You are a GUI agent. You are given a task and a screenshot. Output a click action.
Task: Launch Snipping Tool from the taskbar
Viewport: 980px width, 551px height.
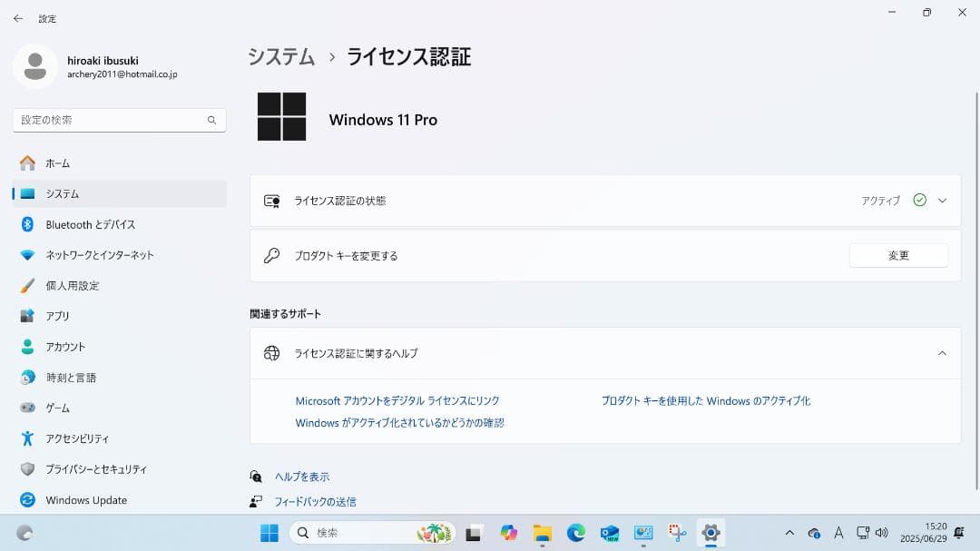click(x=676, y=533)
